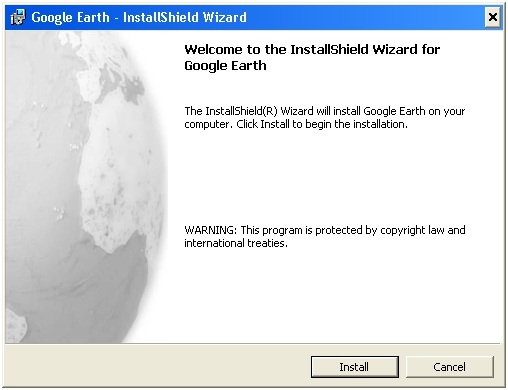
Task: Click the "international treaties." text
Action: click(236, 243)
